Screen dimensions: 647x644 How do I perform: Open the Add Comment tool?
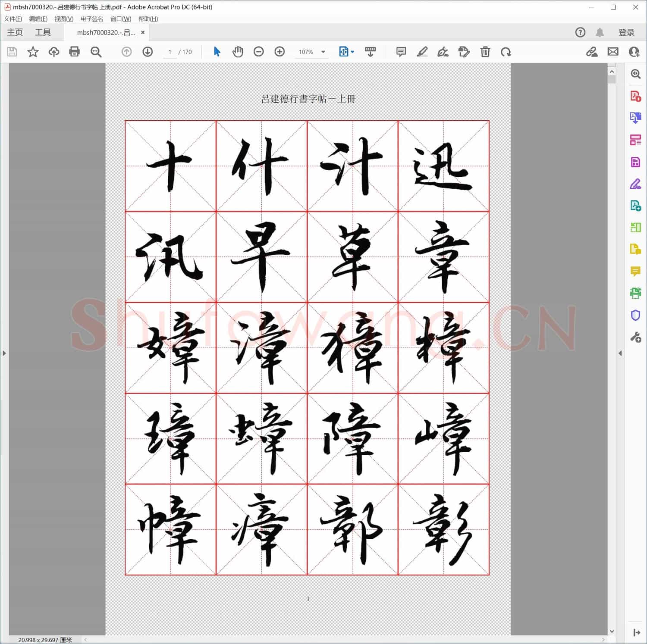tap(401, 52)
